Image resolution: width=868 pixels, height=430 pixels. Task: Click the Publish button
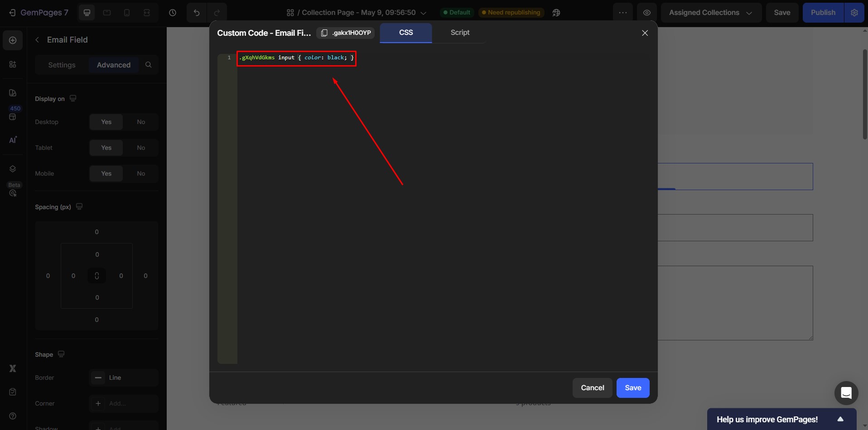[823, 12]
